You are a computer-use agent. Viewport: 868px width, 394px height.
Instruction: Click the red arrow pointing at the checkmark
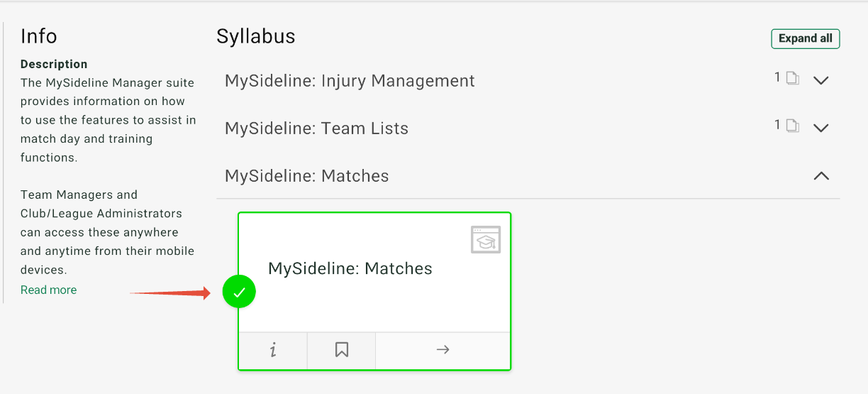coord(170,292)
